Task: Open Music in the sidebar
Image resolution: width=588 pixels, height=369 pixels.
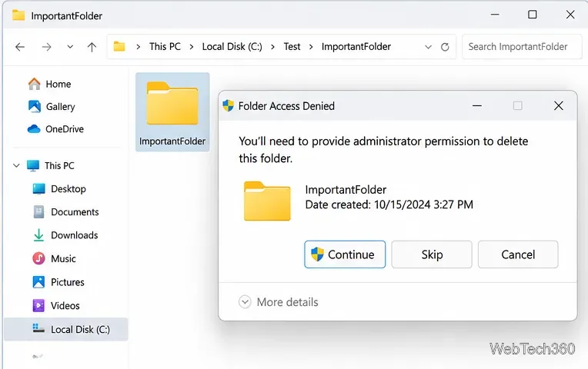Action: pyautogui.click(x=54, y=258)
